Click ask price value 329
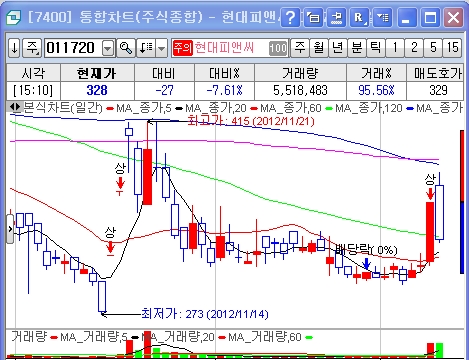 click(438, 90)
